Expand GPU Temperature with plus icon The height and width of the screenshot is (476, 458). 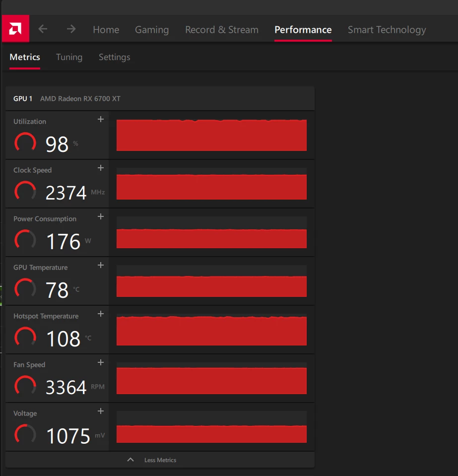pyautogui.click(x=101, y=265)
